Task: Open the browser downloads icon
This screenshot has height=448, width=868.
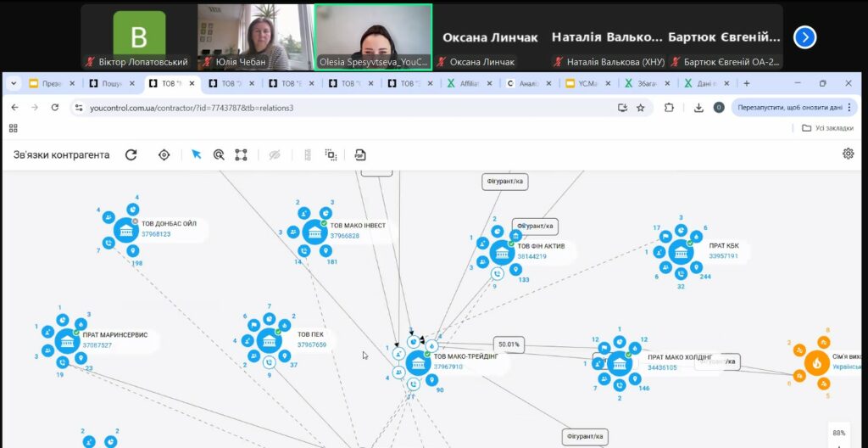Action: point(698,108)
